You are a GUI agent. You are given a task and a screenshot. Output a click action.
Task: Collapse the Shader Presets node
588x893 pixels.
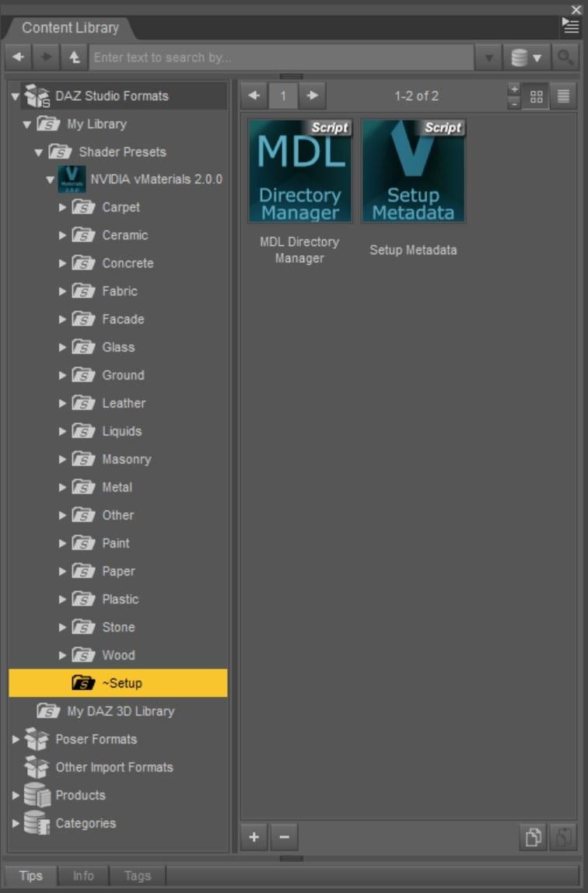click(39, 152)
